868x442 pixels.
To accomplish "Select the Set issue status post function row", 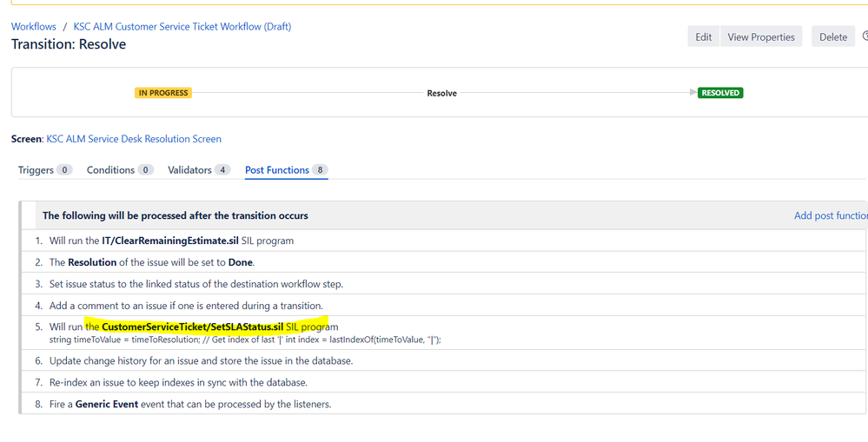I will pos(443,284).
